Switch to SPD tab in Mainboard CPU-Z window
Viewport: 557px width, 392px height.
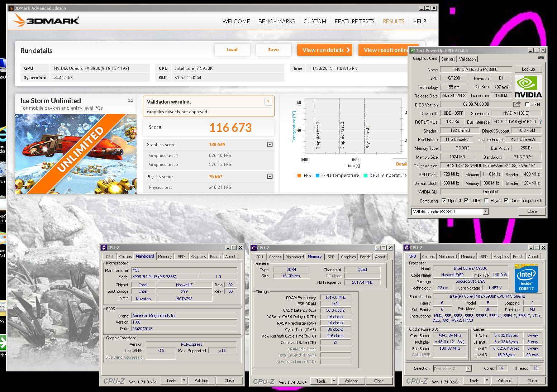pyautogui.click(x=181, y=257)
